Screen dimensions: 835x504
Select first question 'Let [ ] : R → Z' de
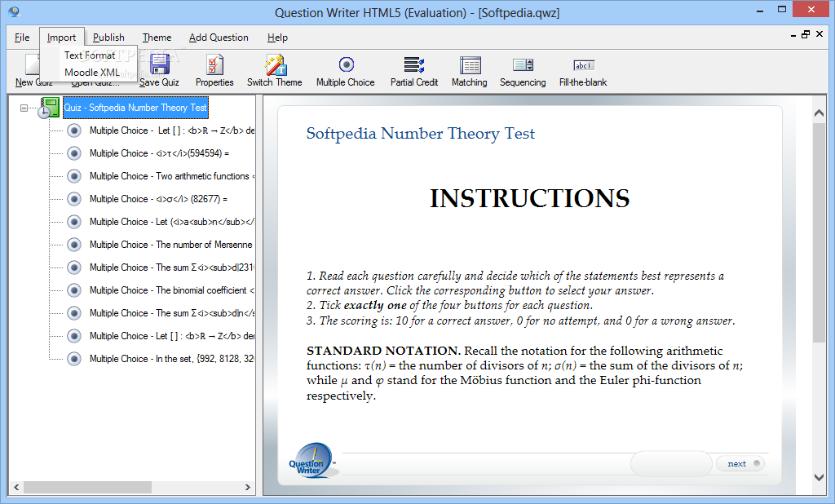pyautogui.click(x=172, y=130)
